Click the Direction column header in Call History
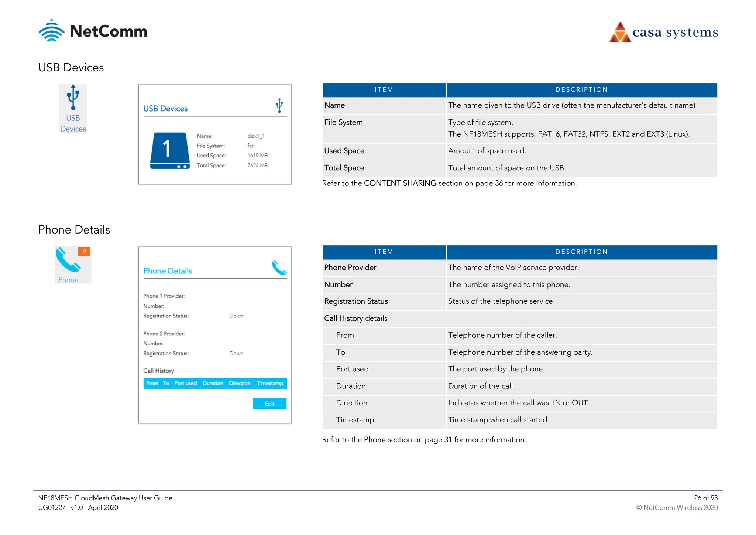Image resolution: width=756 pixels, height=535 pixels. (x=240, y=384)
